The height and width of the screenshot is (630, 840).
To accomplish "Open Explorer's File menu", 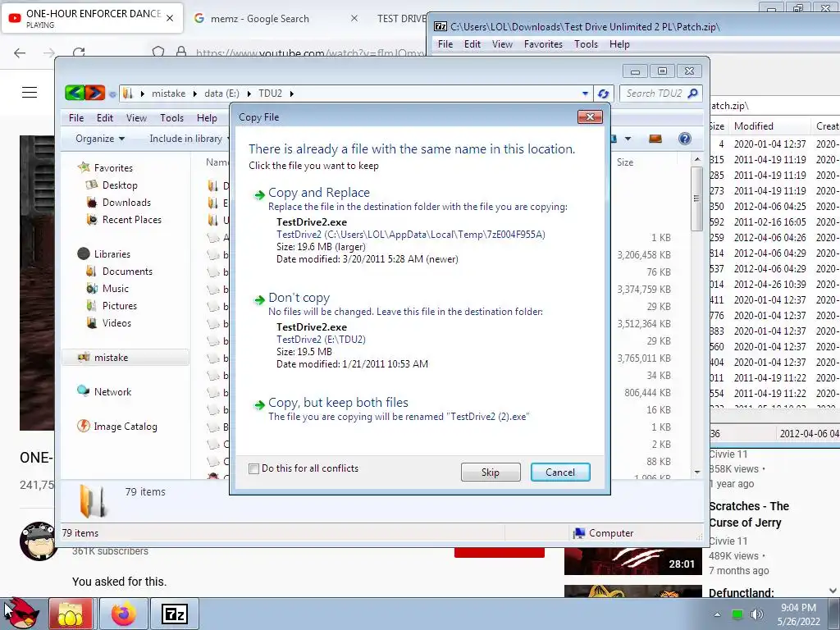I will pyautogui.click(x=76, y=118).
